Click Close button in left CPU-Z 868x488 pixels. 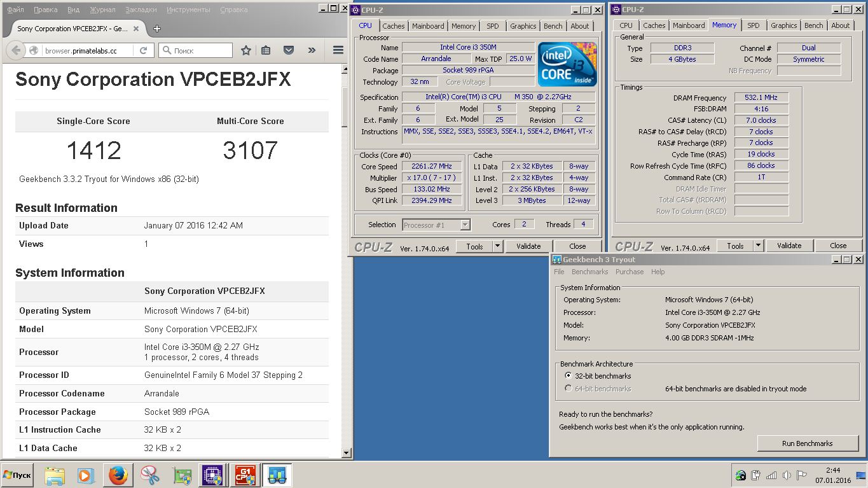(577, 246)
